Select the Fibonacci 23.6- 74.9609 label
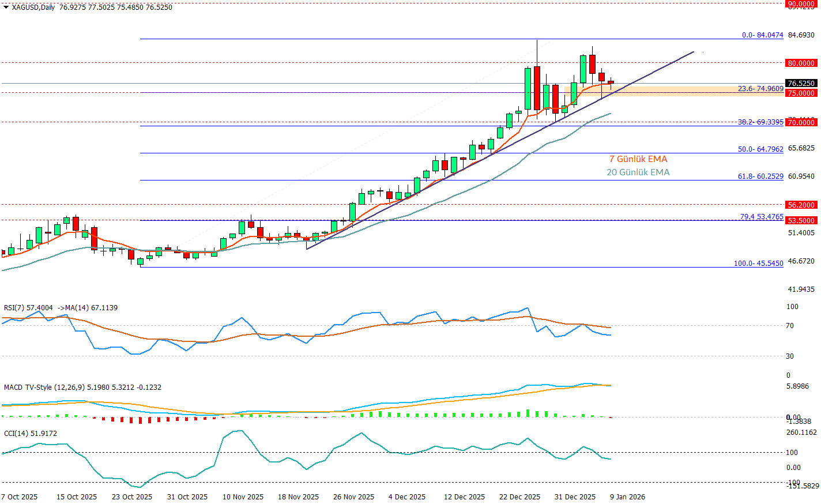The height and width of the screenshot is (504, 821). click(x=760, y=89)
